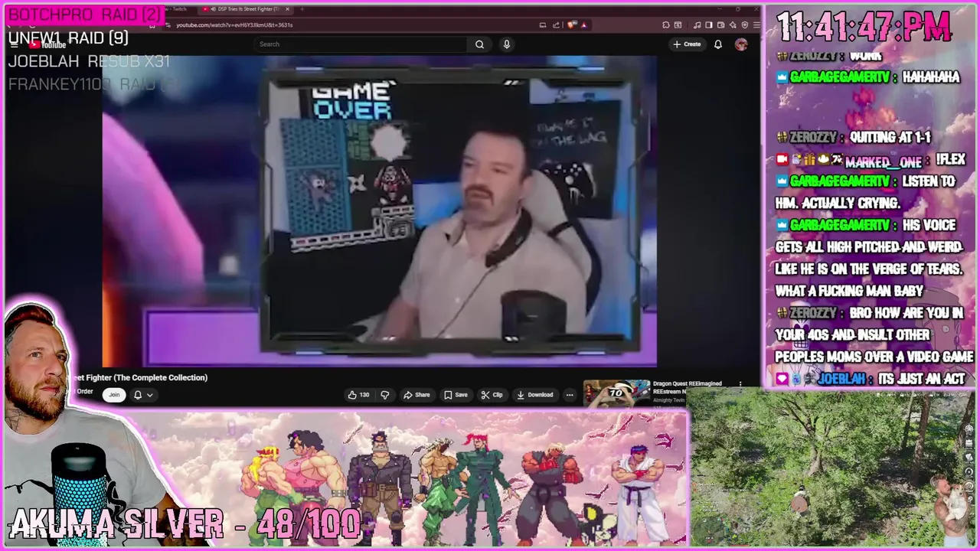Click the share page icon in address bar
This screenshot has width=980, height=551.
point(556,25)
